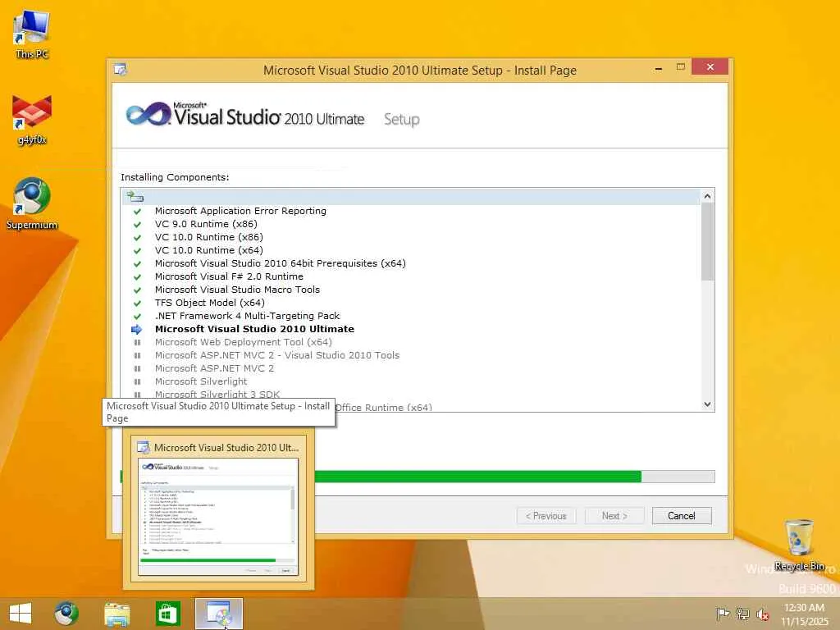This screenshot has width=840, height=630.
Task: Click the Visual Studio infinity logo
Action: pyautogui.click(x=148, y=114)
